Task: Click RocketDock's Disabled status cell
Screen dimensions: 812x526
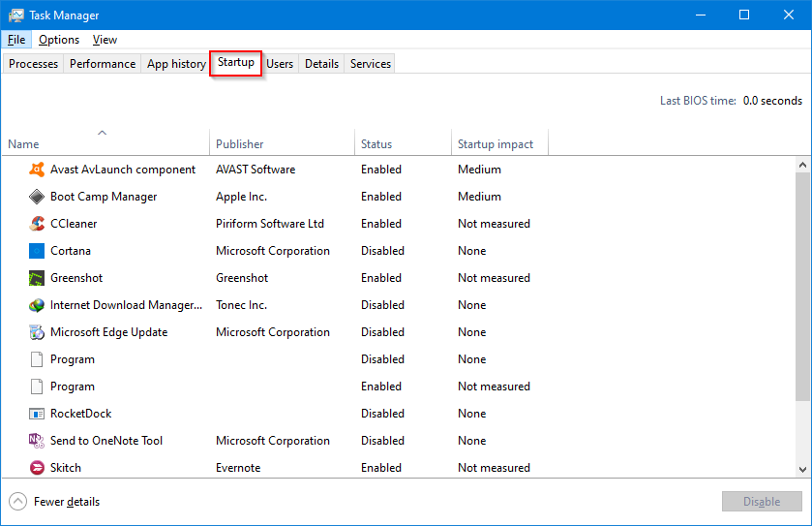Action: pyautogui.click(x=382, y=414)
